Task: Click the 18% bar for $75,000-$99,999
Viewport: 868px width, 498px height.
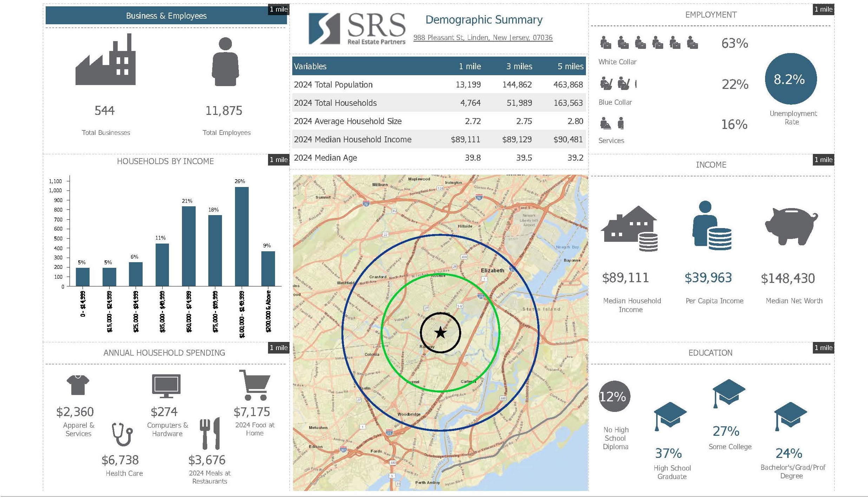Action: click(215, 251)
